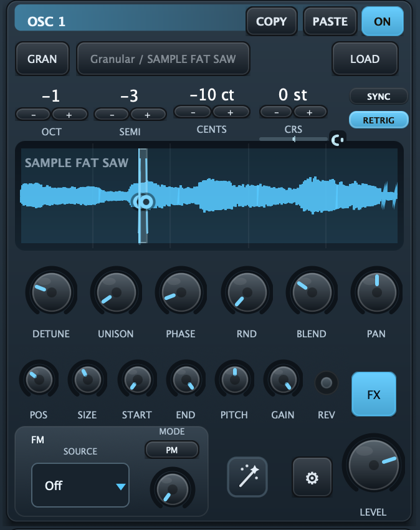
Task: Decrease SEMI with minus button
Action: click(x=112, y=115)
